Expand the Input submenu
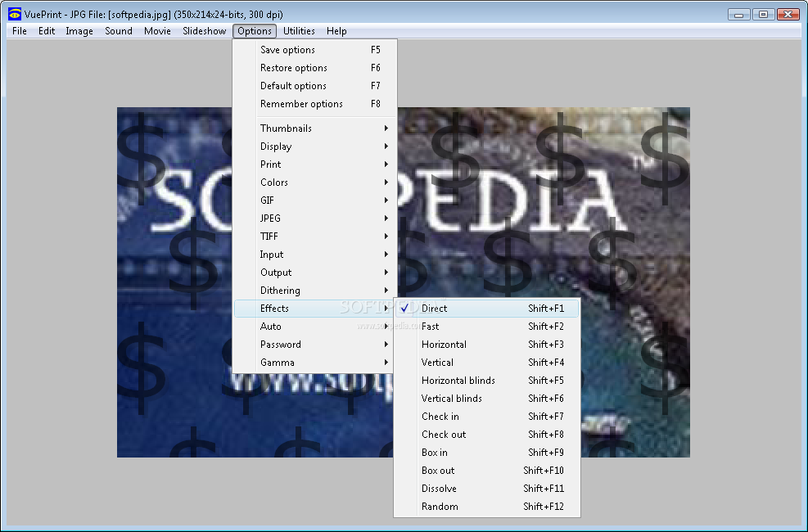Viewport: 808px width, 532px height. point(315,255)
